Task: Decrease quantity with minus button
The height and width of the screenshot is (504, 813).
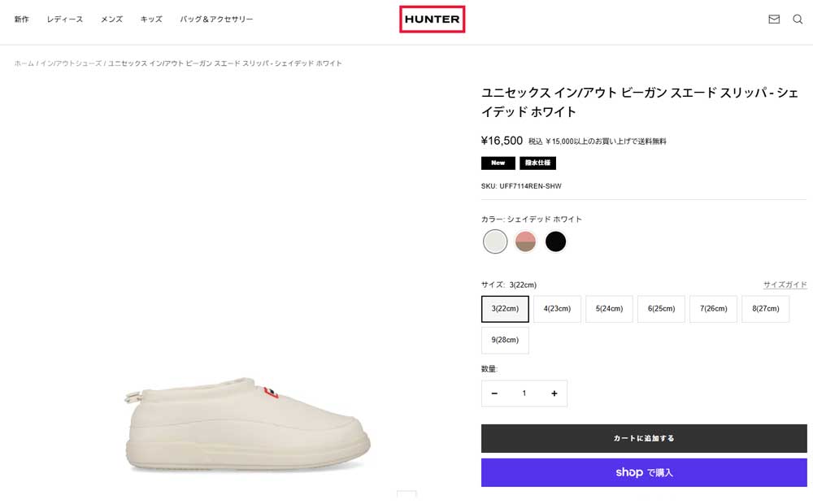Action: click(x=494, y=393)
